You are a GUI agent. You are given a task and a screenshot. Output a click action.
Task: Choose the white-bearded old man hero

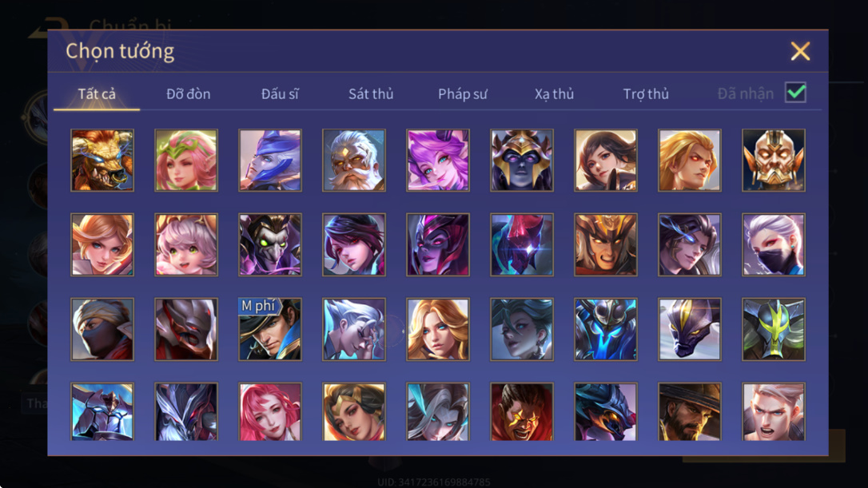pyautogui.click(x=354, y=161)
